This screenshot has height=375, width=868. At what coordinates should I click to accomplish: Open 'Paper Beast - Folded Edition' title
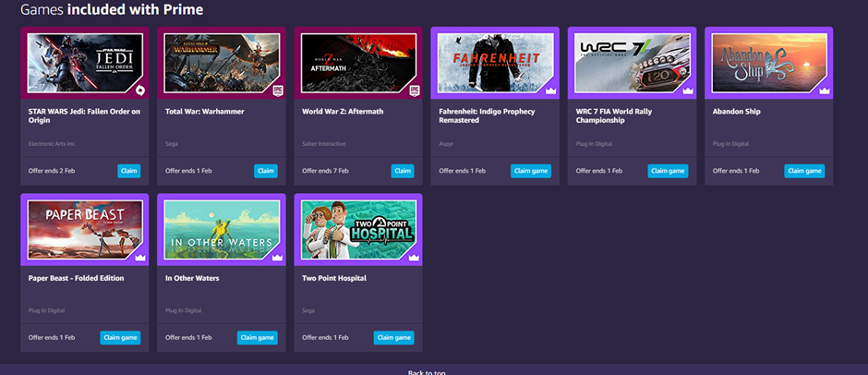tap(76, 278)
